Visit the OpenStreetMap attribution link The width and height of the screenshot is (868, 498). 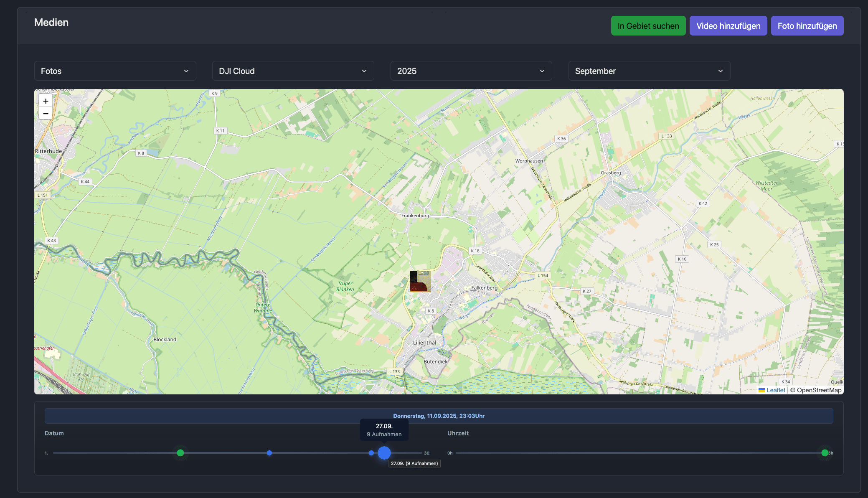[x=819, y=390]
